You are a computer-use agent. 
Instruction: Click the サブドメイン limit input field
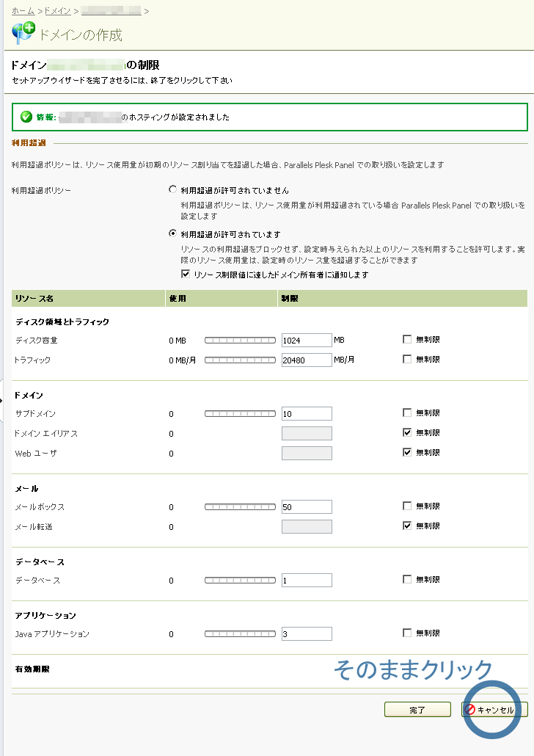click(x=306, y=413)
